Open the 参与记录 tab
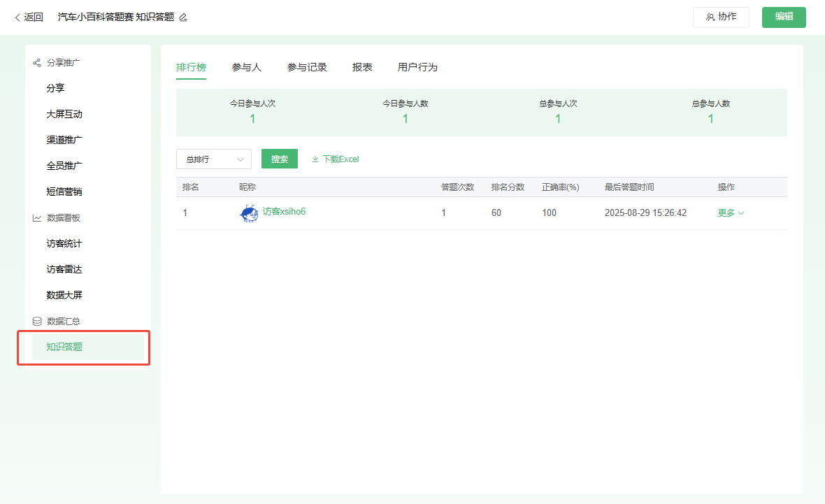 pyautogui.click(x=307, y=67)
